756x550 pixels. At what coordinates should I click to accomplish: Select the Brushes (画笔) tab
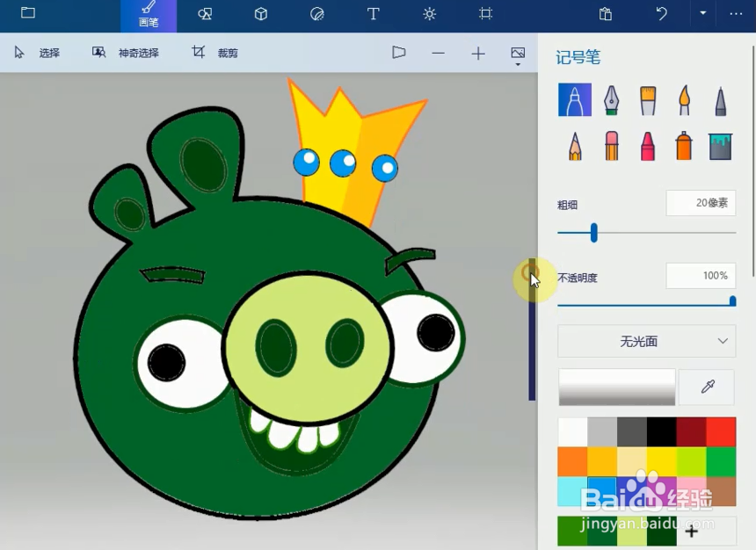(149, 16)
